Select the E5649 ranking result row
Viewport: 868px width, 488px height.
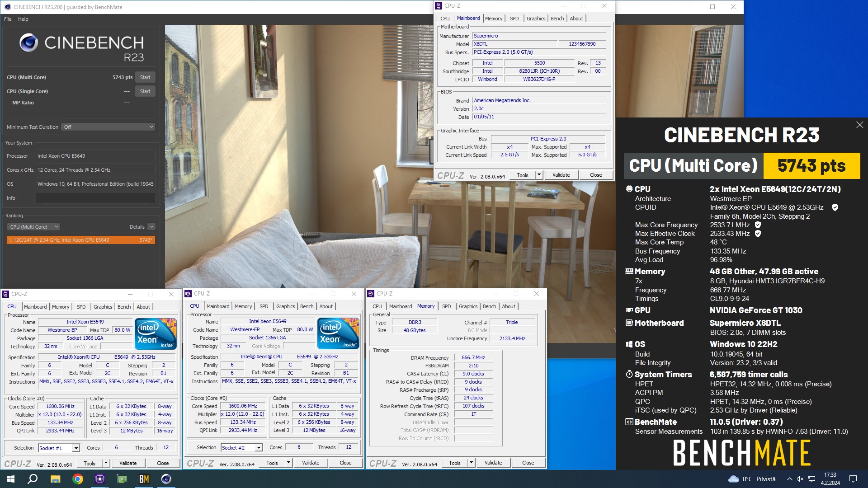pos(81,240)
